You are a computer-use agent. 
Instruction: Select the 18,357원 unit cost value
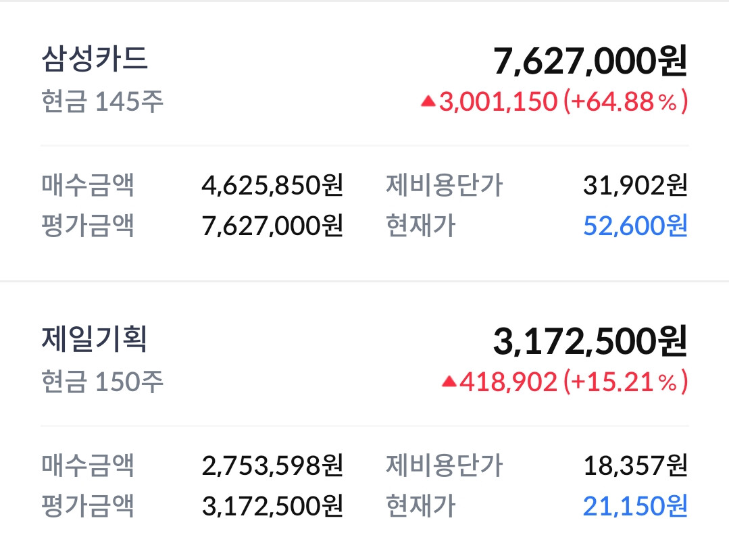[x=635, y=465]
